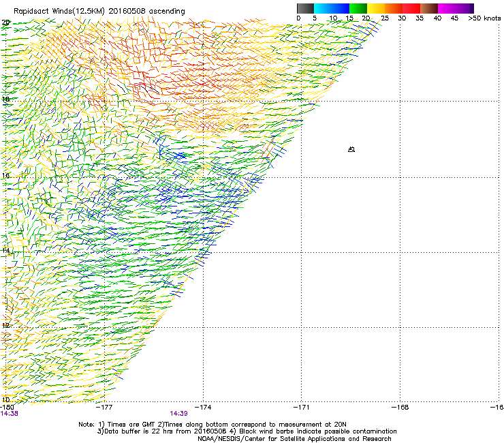Viewport: 504px width, 443px height.
Task: Click the 'NOAA/NESDIS/Center for Satellite Applications and Research' credit
Action: (294, 439)
